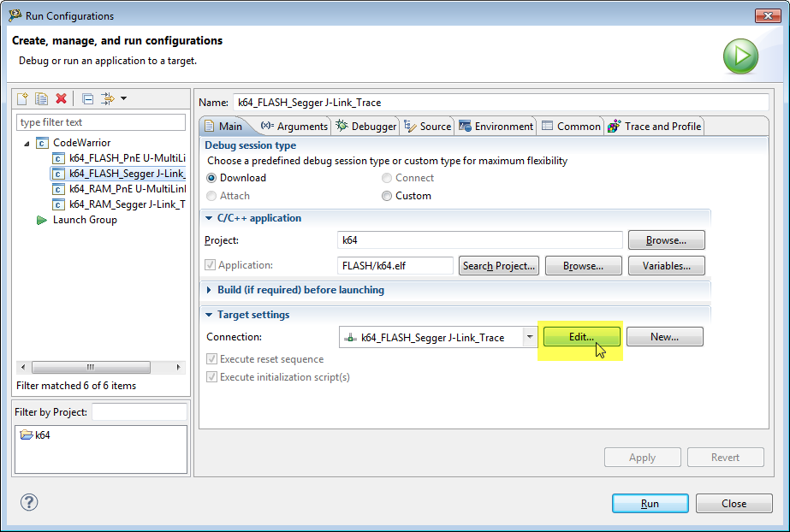Open the Trace and Profile tab
This screenshot has height=532, width=790.
point(654,126)
